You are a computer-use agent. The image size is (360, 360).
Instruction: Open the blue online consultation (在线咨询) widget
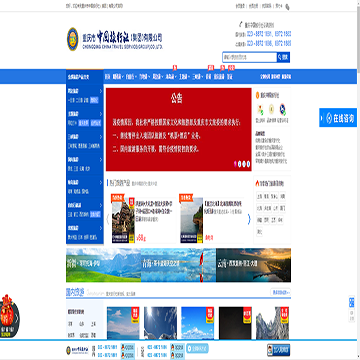point(338,118)
